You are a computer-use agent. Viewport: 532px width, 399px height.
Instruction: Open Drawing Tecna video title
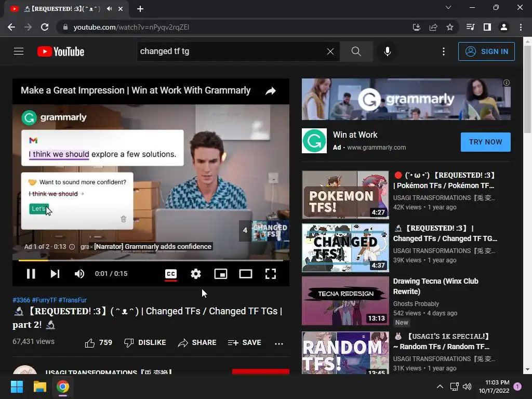coord(436,286)
